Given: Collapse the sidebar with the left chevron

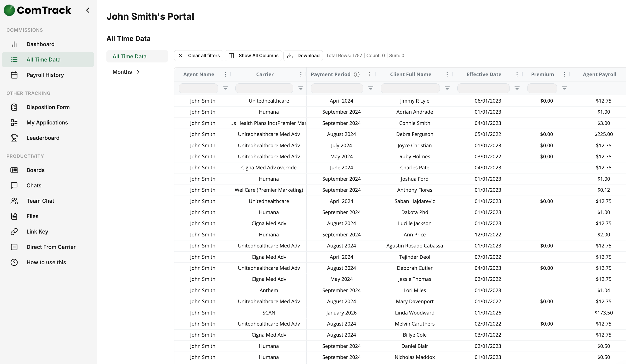Looking at the screenshot, I should [88, 10].
